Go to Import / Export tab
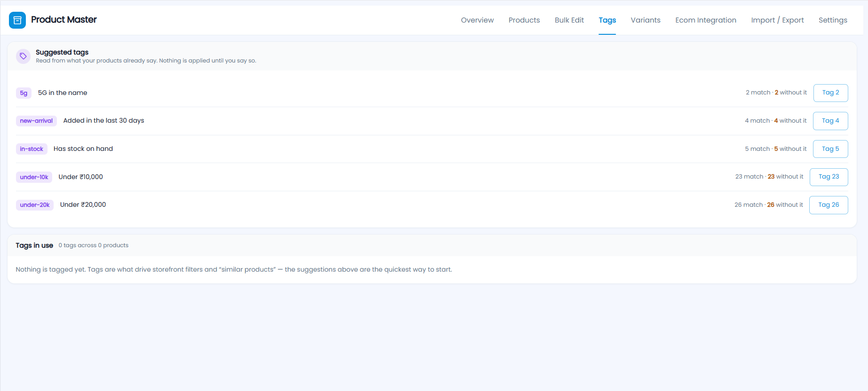This screenshot has height=391, width=868. (x=777, y=20)
